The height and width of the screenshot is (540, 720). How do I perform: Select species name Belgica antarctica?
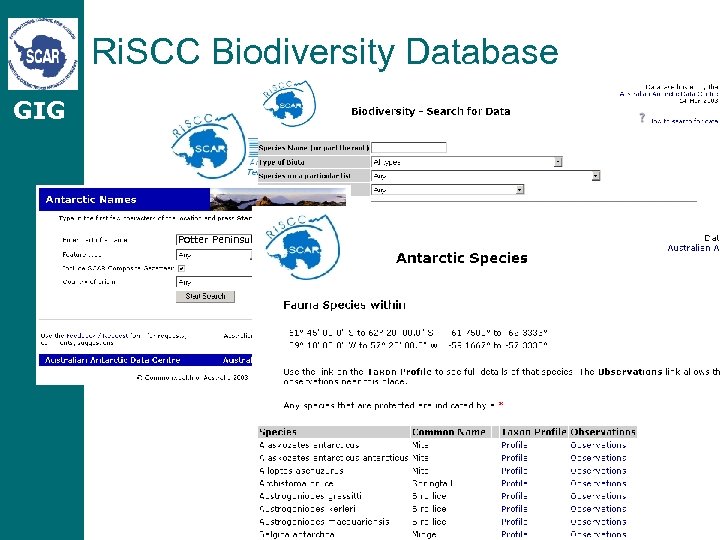pyautogui.click(x=297, y=534)
